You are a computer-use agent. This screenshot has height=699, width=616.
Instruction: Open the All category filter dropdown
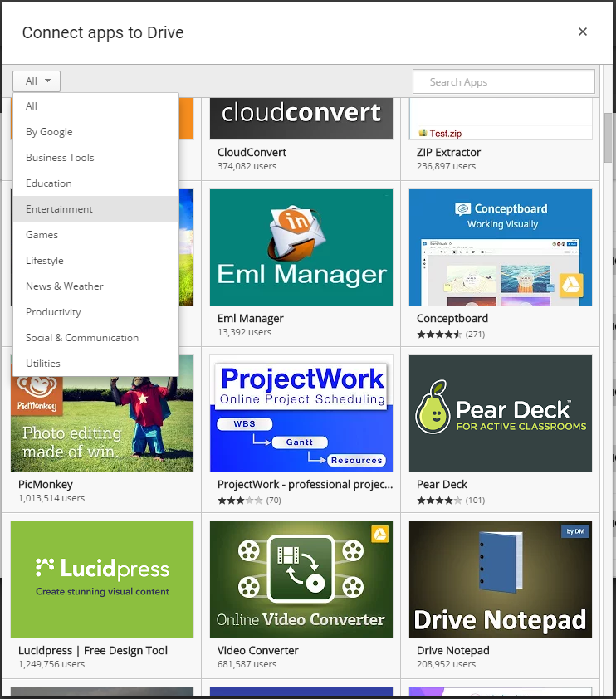36,81
